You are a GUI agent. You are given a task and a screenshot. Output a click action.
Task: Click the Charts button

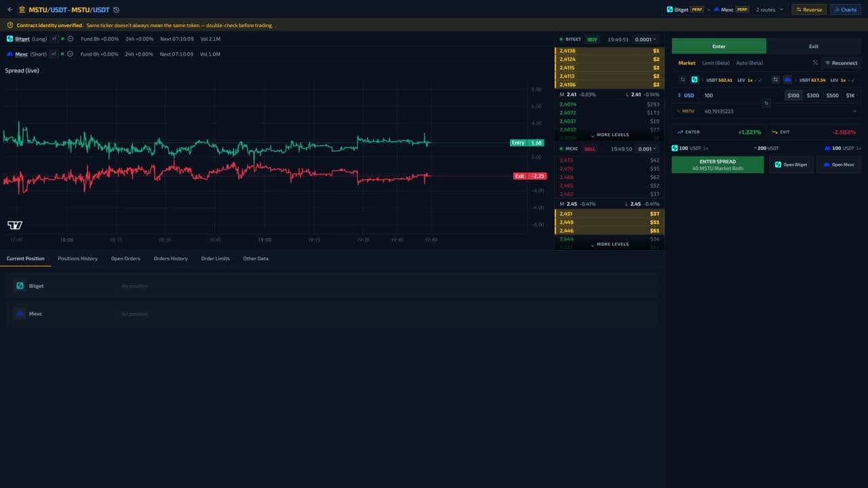coord(845,9)
